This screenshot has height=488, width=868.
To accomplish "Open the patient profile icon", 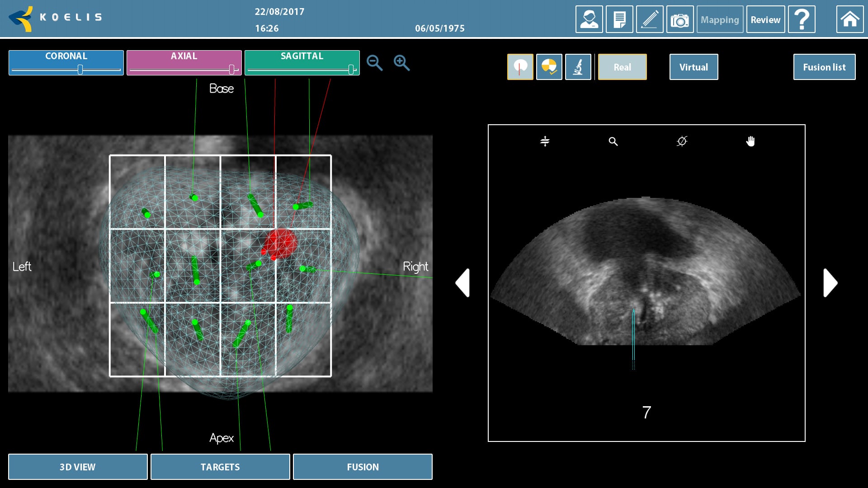I will point(589,19).
